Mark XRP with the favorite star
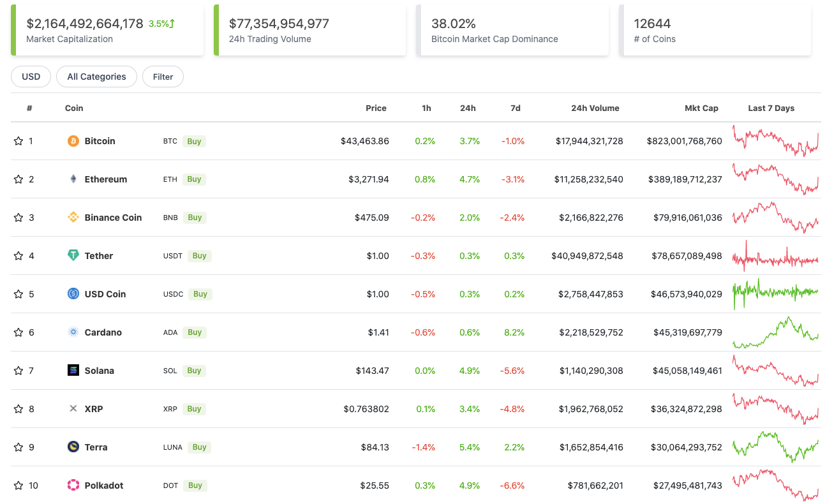This screenshot has height=504, width=825. 19,409
